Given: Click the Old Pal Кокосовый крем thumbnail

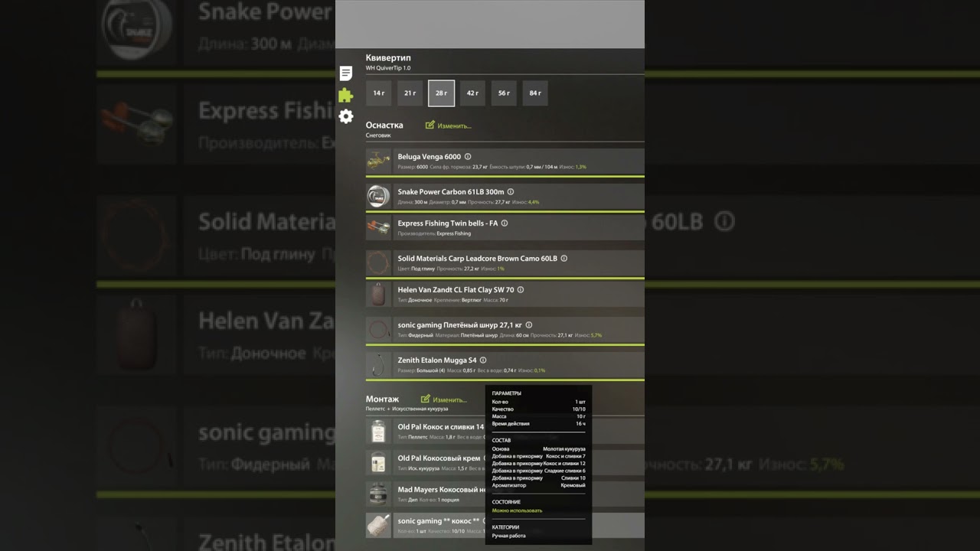Looking at the screenshot, I should (x=378, y=463).
